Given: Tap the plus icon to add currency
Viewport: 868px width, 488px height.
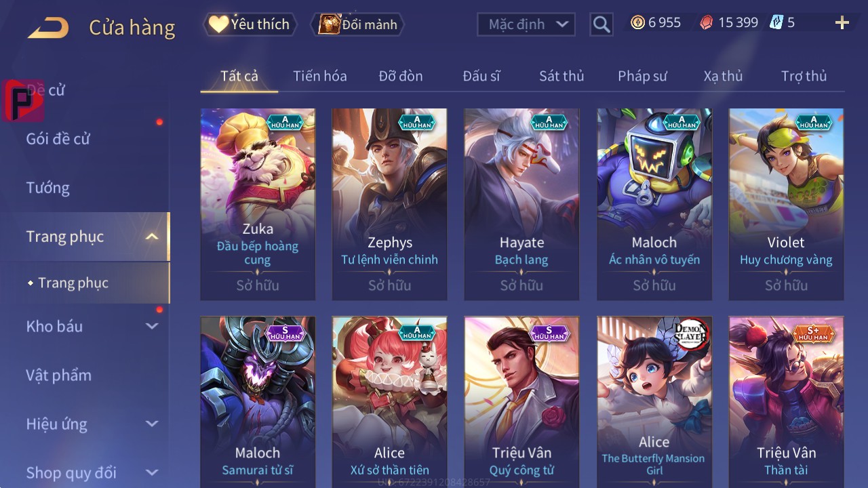Looking at the screenshot, I should pyautogui.click(x=842, y=23).
